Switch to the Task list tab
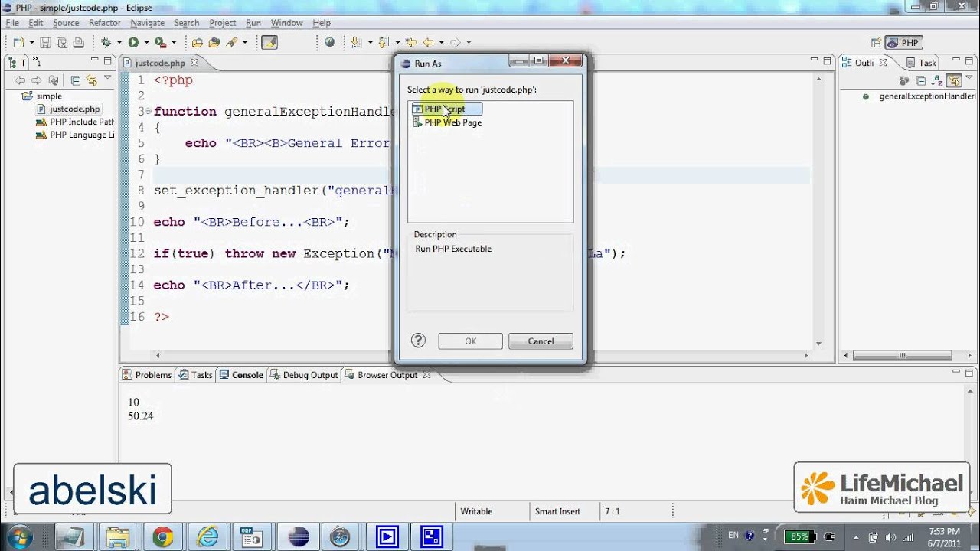 click(x=921, y=63)
